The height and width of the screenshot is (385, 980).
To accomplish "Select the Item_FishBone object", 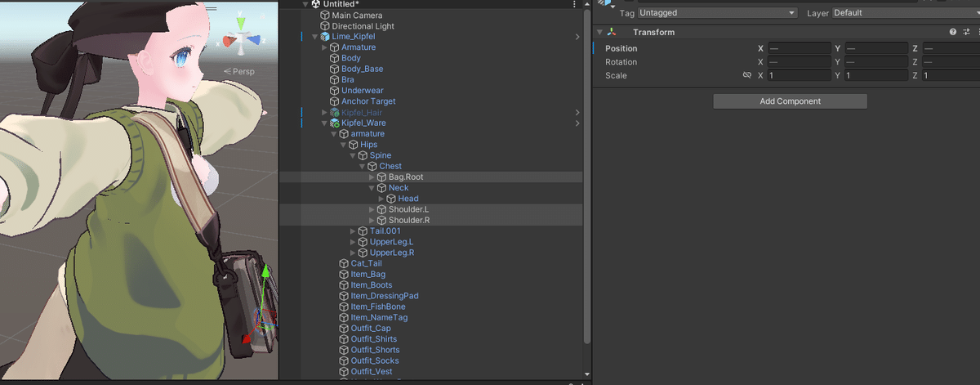I will tap(377, 307).
